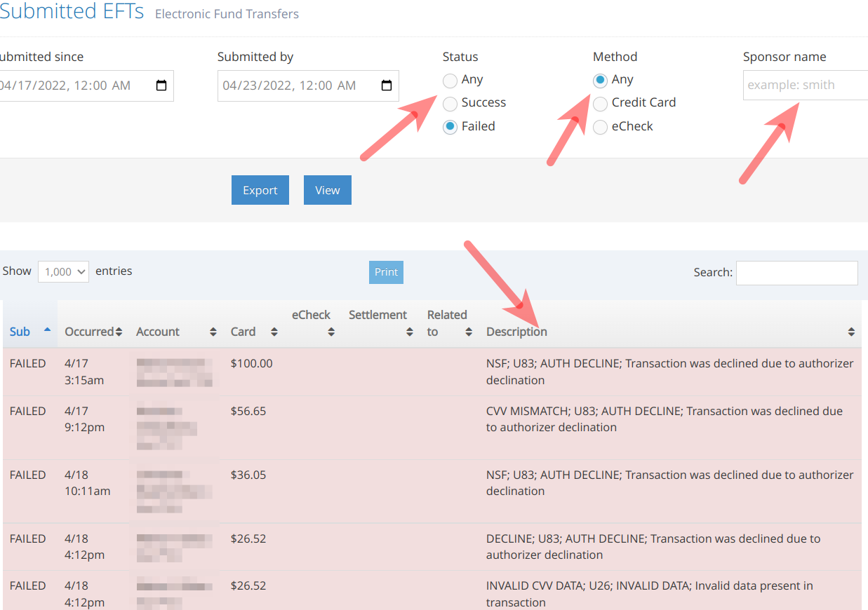Click the Print button
The image size is (868, 610).
pyautogui.click(x=385, y=271)
